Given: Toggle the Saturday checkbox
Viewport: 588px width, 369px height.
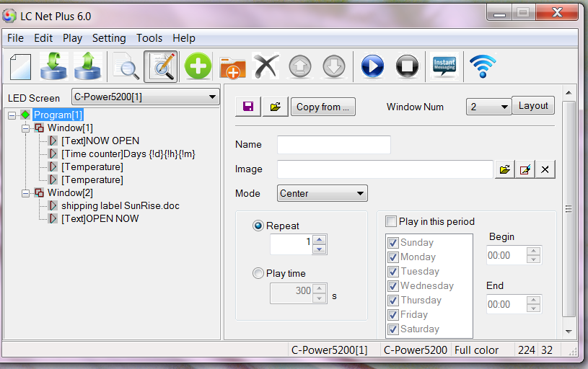Looking at the screenshot, I should 393,329.
